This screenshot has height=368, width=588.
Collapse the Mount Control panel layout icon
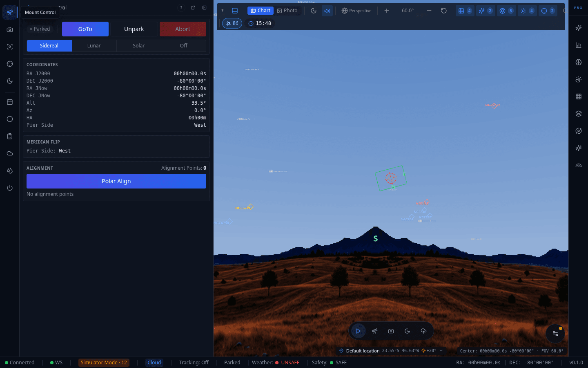[x=205, y=7]
